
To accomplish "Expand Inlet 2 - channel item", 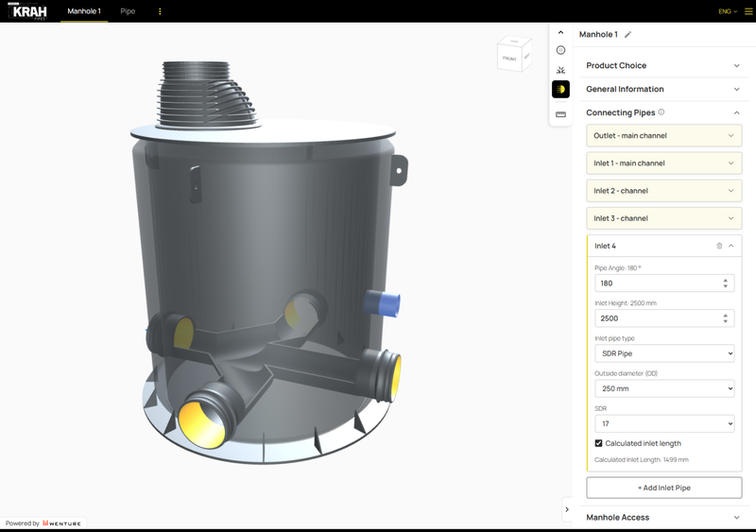I will point(664,191).
